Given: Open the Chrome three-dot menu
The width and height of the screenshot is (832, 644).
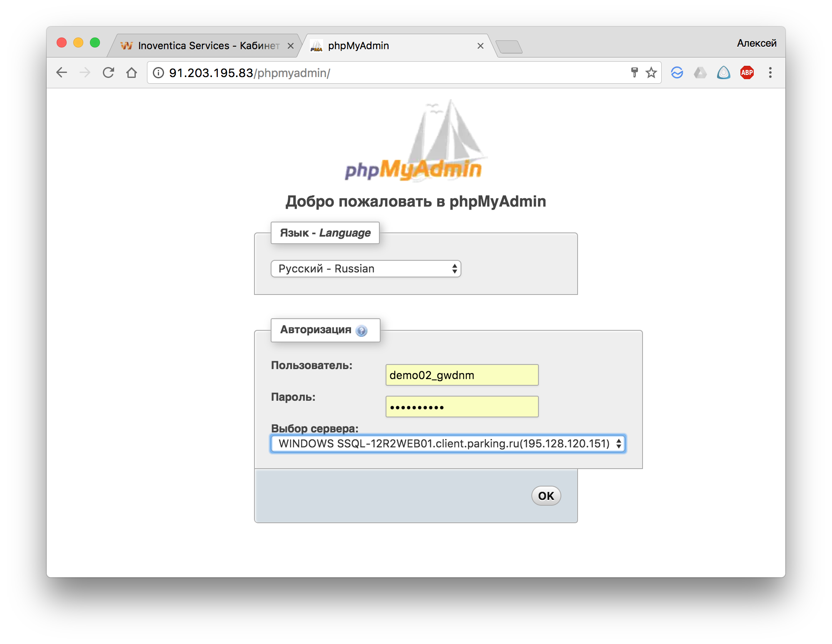Looking at the screenshot, I should tap(770, 72).
